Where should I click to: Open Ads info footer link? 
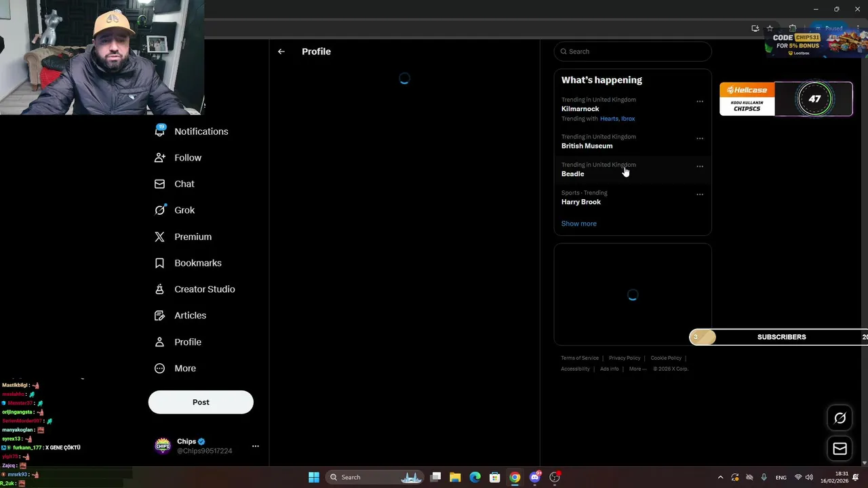point(610,369)
